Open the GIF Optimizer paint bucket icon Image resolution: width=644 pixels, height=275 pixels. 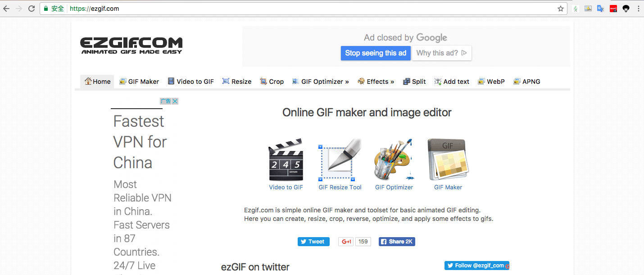coord(394,160)
